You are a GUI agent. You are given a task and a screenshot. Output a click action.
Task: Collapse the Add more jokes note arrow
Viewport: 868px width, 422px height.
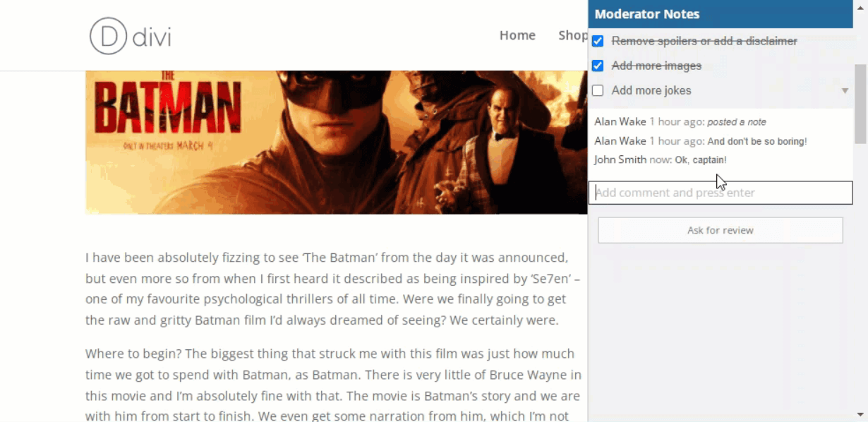[845, 91]
